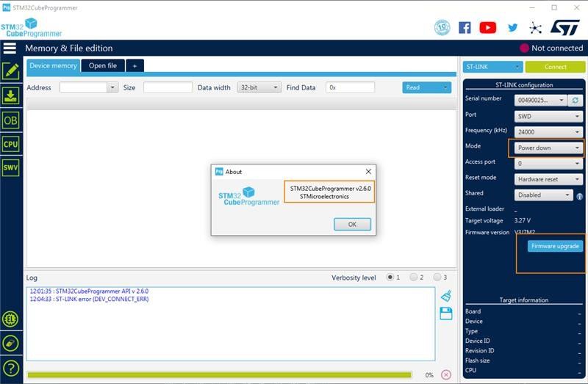Expand the Address dropdown
The height and width of the screenshot is (384, 588).
point(112,87)
